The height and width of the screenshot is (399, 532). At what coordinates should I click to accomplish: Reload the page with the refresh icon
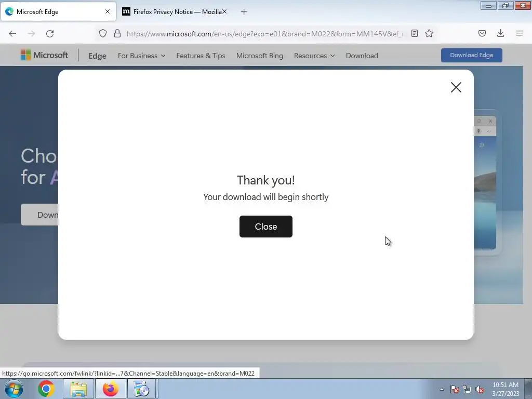click(50, 34)
